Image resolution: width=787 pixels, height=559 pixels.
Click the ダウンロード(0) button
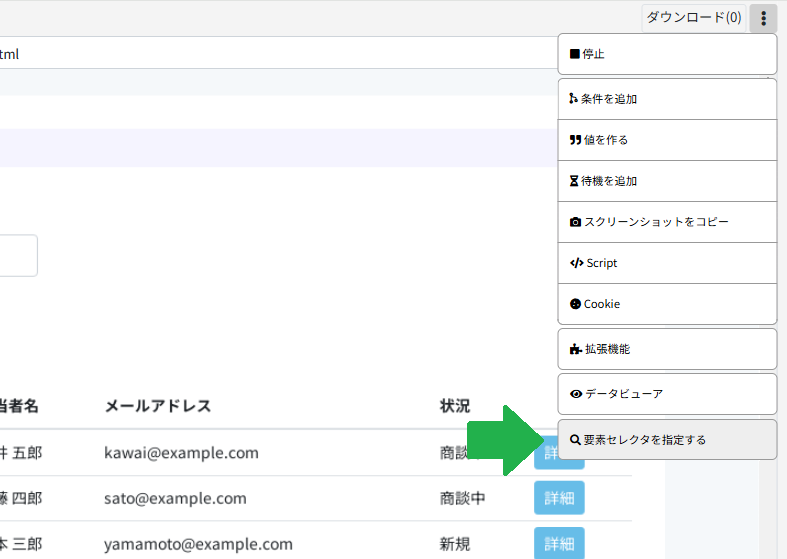(694, 18)
